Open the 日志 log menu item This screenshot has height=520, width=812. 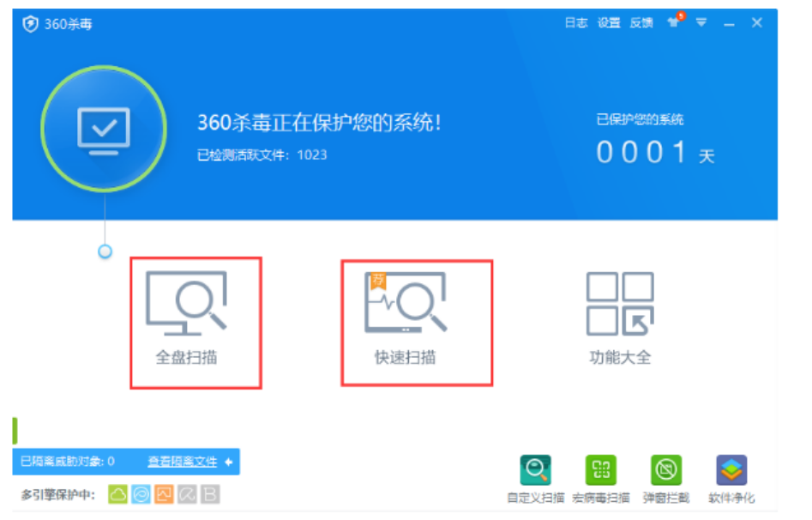tap(575, 23)
